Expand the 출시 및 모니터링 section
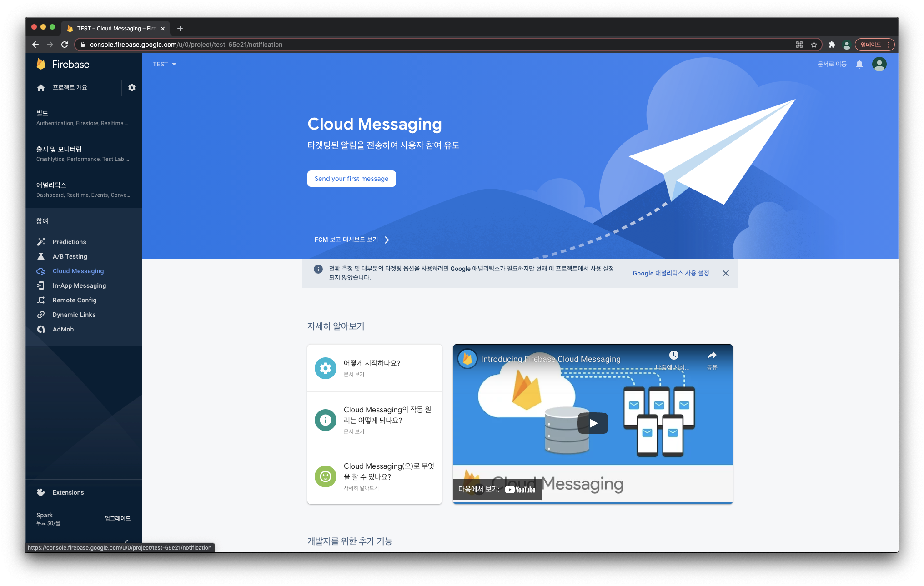 (83, 154)
